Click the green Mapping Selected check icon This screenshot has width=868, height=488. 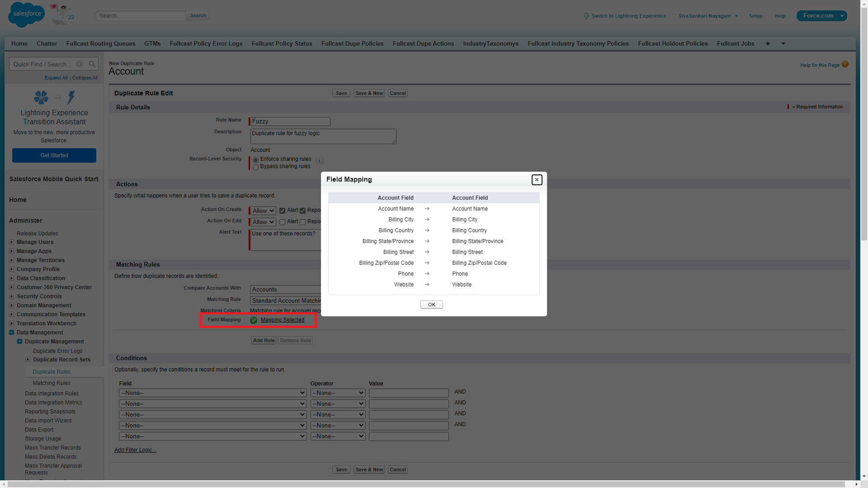click(x=254, y=320)
